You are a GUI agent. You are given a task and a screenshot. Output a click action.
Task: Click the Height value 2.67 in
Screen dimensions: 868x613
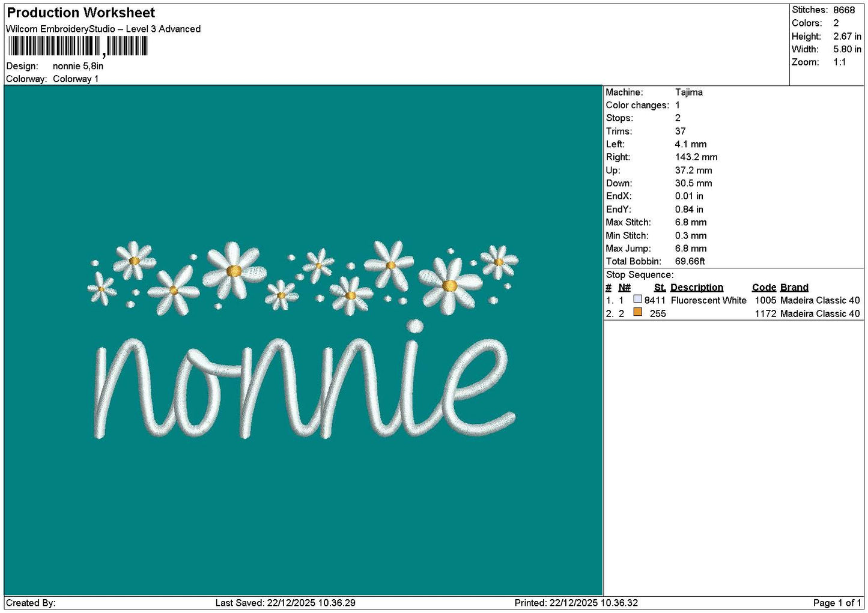(847, 37)
